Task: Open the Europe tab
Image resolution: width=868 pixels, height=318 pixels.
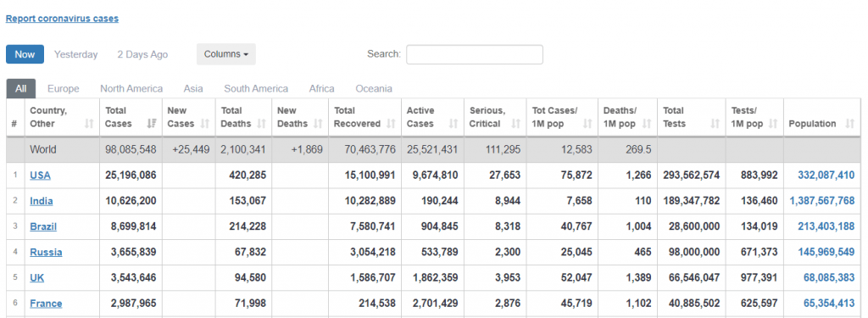Action: point(63,89)
